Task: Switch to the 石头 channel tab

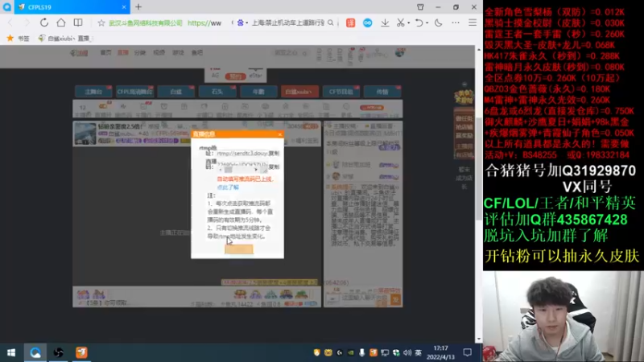Action: (217, 92)
